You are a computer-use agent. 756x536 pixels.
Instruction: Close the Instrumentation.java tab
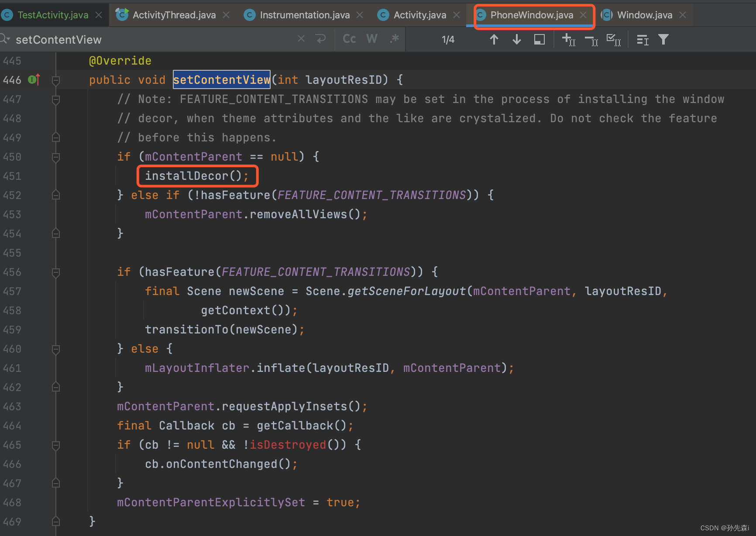point(360,15)
